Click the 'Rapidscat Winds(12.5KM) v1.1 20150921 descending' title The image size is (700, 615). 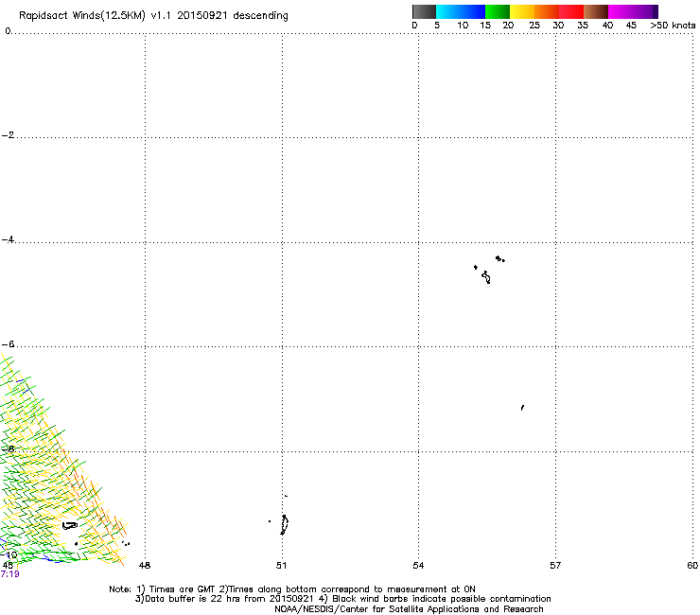pyautogui.click(x=153, y=16)
